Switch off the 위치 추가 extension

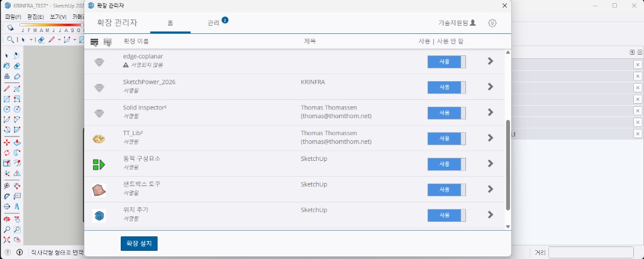pos(447,215)
